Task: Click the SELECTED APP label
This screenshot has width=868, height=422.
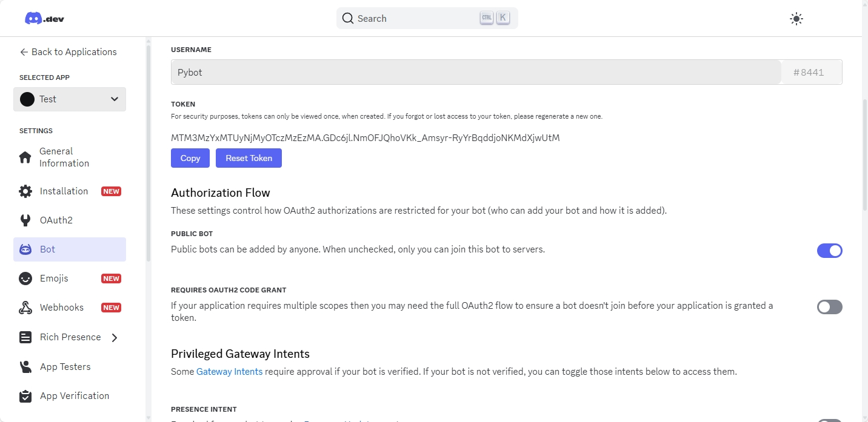Action: pos(44,77)
